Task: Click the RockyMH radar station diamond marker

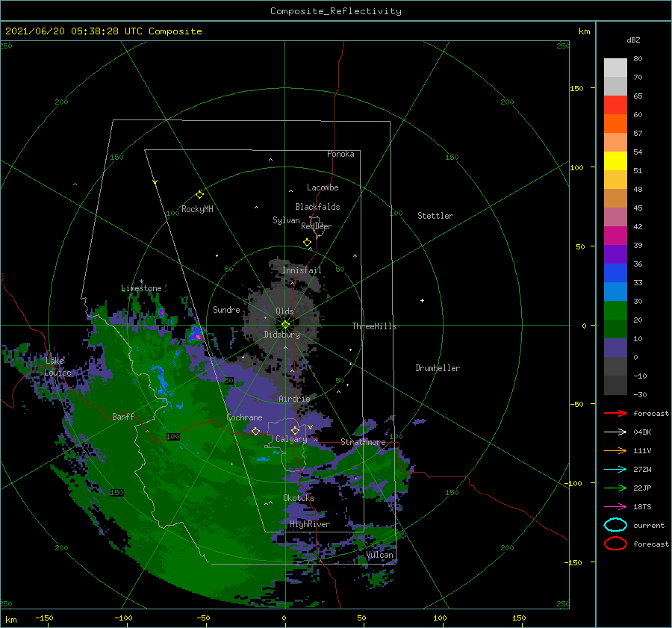Action: click(x=199, y=195)
